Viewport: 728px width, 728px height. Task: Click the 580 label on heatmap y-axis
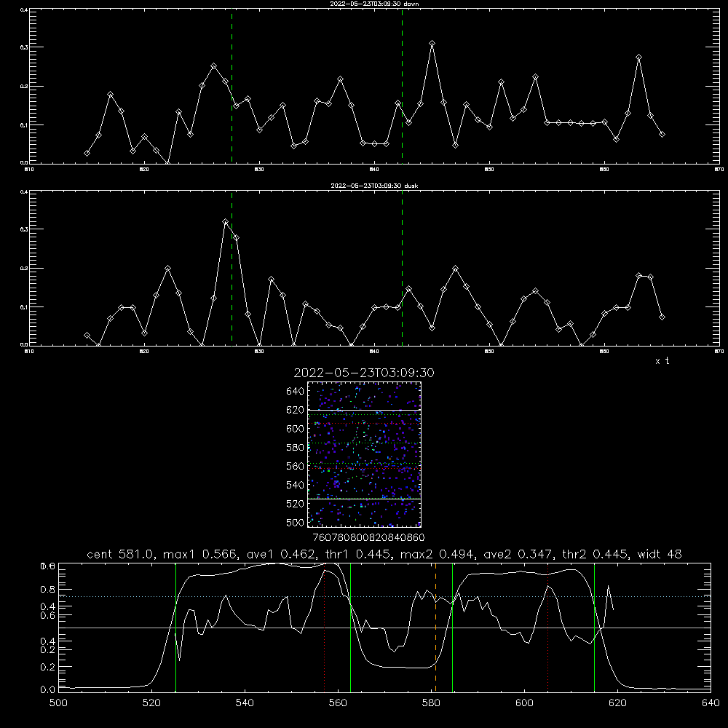[296, 448]
